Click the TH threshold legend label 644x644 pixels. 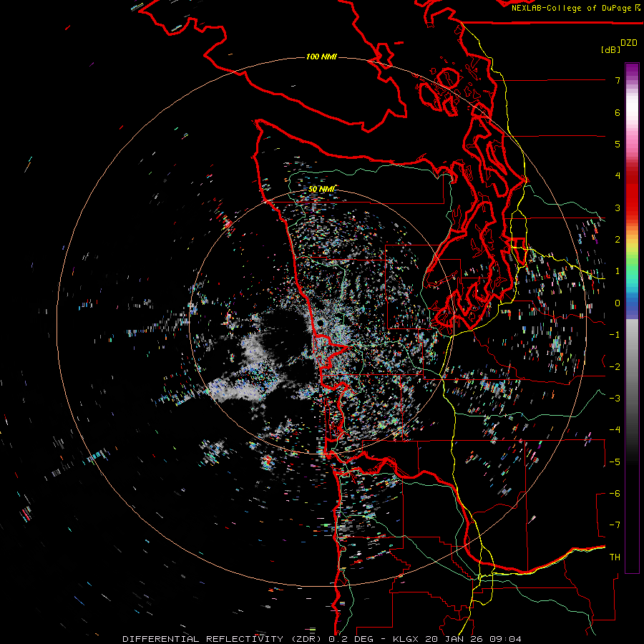click(615, 557)
